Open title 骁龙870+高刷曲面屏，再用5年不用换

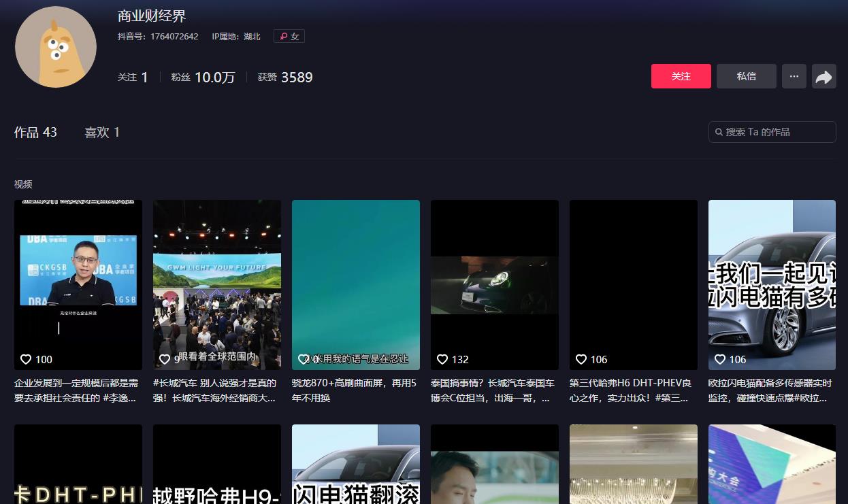(x=354, y=390)
